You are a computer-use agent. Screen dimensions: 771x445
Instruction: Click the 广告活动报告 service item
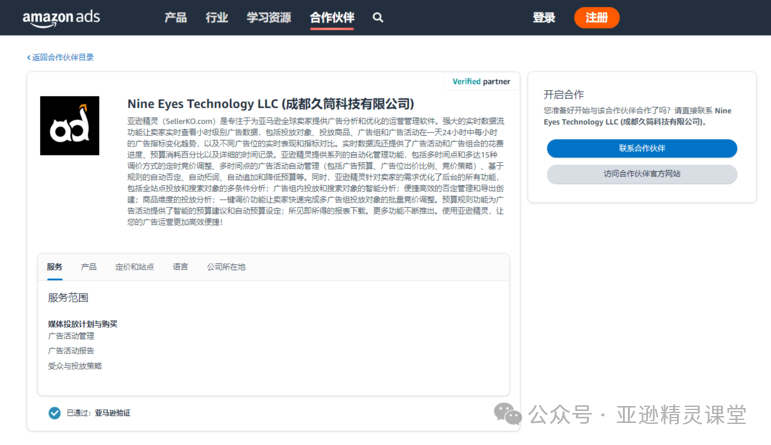point(71,351)
